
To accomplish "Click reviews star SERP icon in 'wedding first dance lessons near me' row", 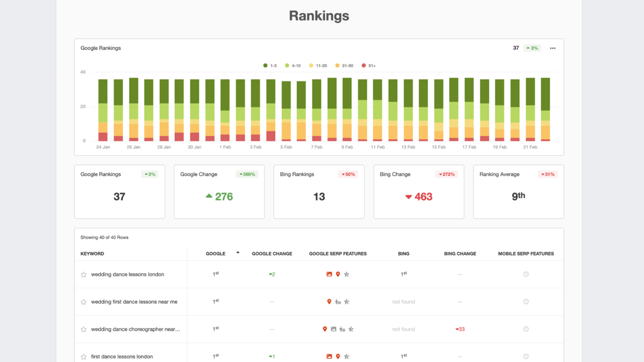I will 347,302.
